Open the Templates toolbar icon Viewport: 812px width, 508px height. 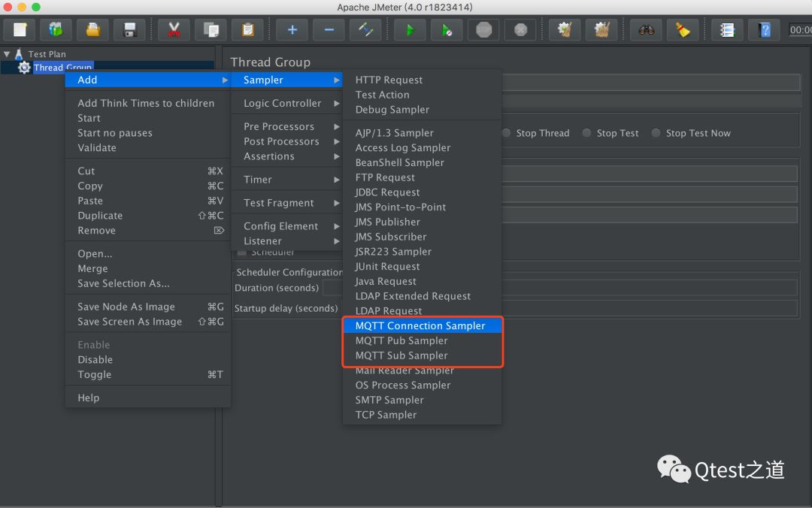56,29
